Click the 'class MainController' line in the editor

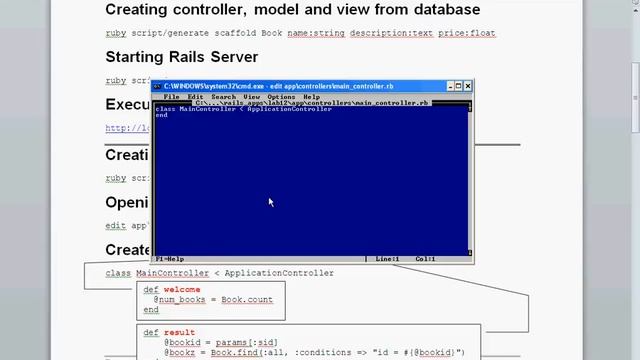point(243,109)
